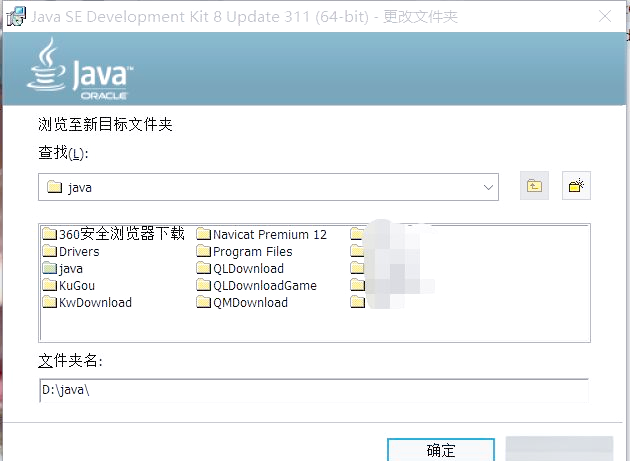Click the KuGou folder icon
Image resolution: width=630 pixels, height=461 pixels.
coord(50,285)
